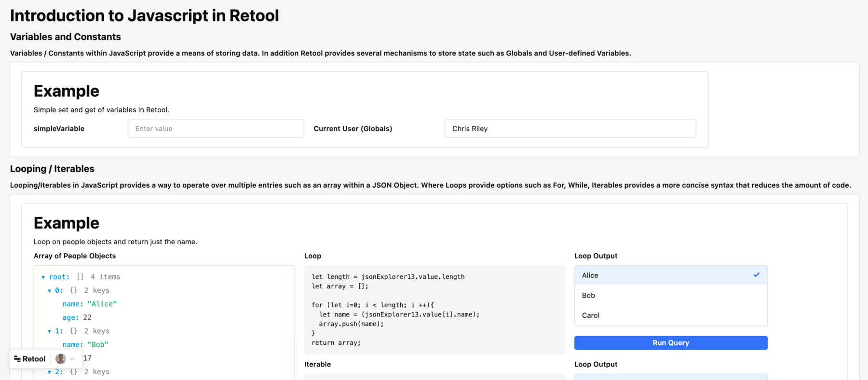The height and width of the screenshot is (380, 868).
Task: Collapse the item 2 object node
Action: pos(49,372)
